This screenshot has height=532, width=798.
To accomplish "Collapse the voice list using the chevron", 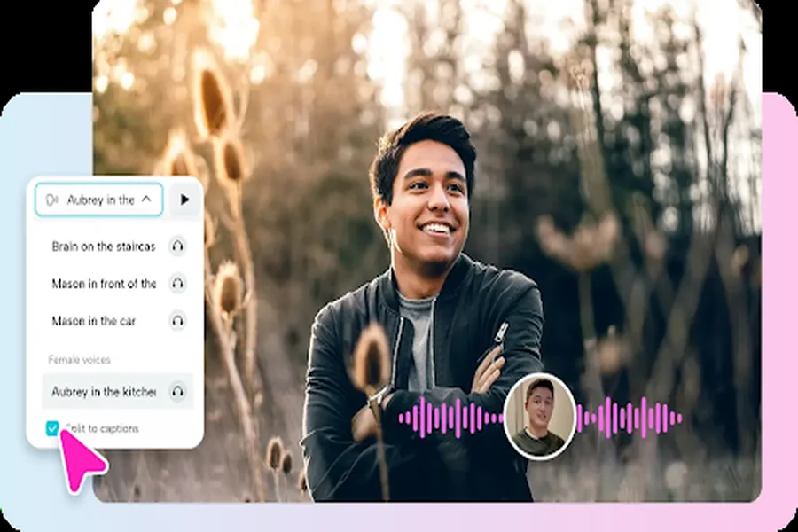I will pyautogui.click(x=149, y=199).
